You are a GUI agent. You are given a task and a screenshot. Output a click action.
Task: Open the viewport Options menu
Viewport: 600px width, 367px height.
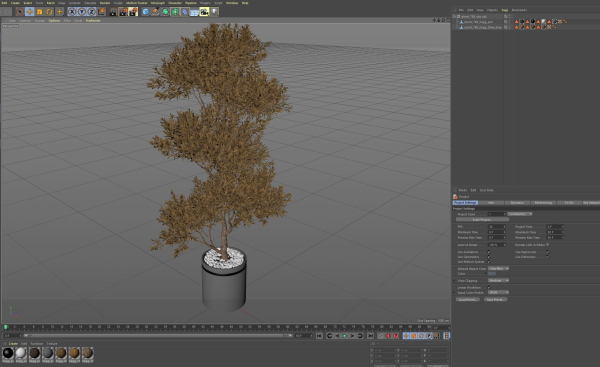[x=54, y=20]
